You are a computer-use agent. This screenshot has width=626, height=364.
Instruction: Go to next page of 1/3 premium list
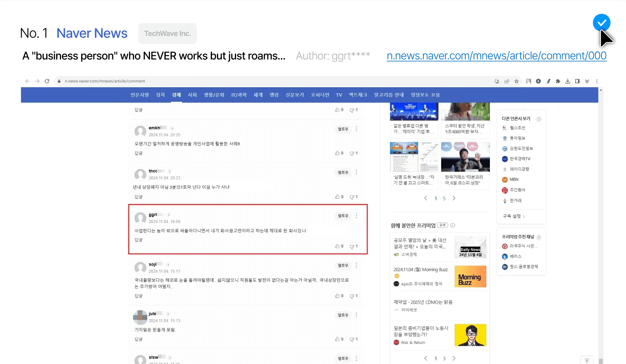click(454, 358)
